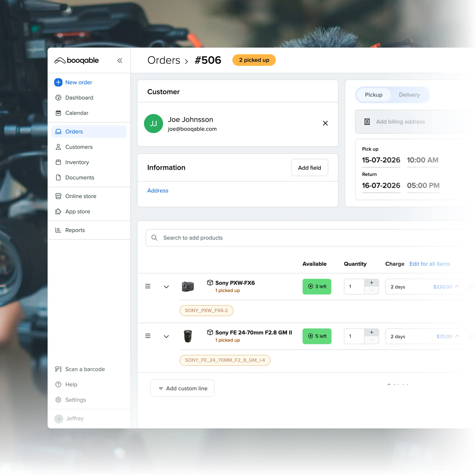This screenshot has width=476, height=476.
Task: Select Dashboard in the sidebar
Action: 79,98
